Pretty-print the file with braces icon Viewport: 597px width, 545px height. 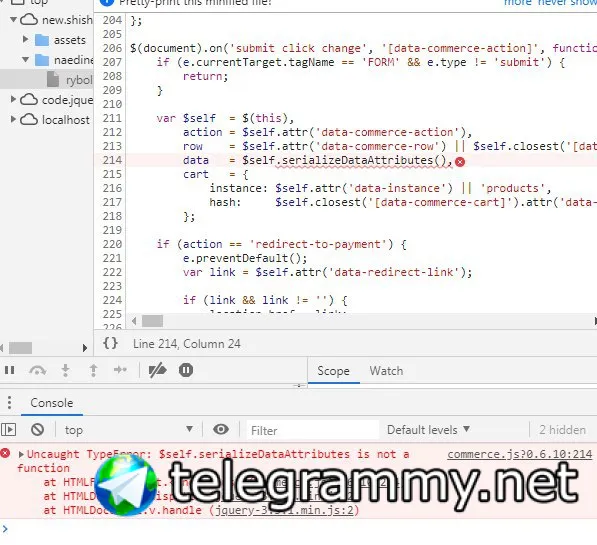pos(110,344)
